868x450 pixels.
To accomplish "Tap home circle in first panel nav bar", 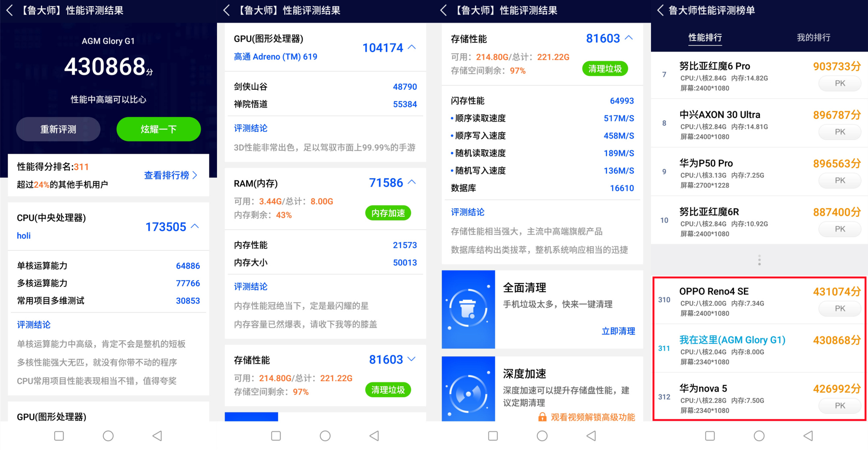I will click(x=108, y=436).
